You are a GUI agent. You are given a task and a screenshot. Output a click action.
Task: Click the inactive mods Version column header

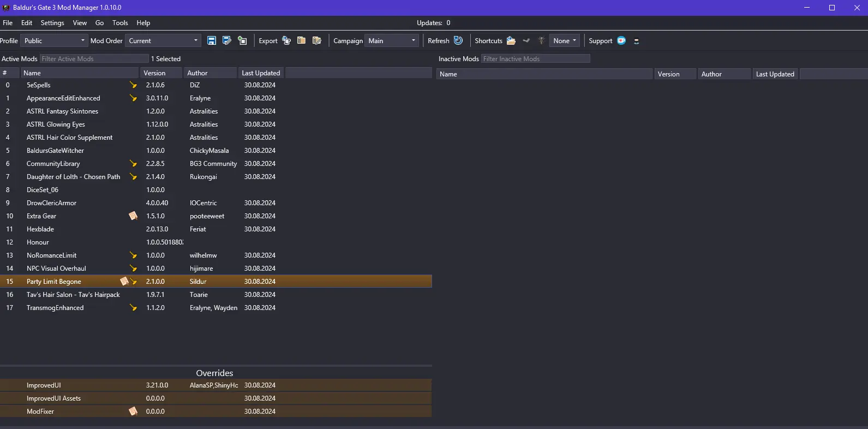[675, 74]
